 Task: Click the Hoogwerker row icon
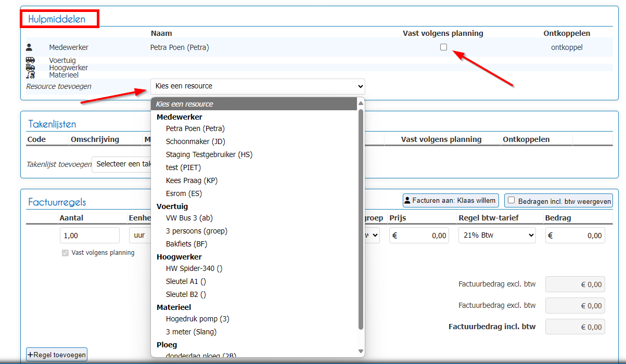(30, 68)
